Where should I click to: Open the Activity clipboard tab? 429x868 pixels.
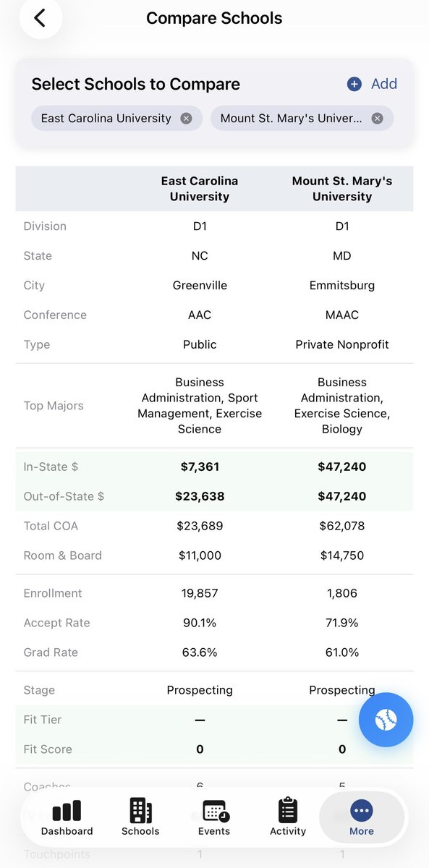288,817
